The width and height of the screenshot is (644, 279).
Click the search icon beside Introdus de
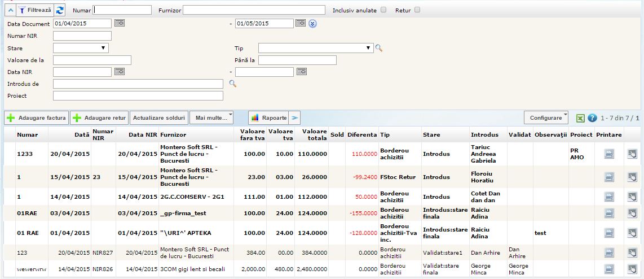(232, 84)
